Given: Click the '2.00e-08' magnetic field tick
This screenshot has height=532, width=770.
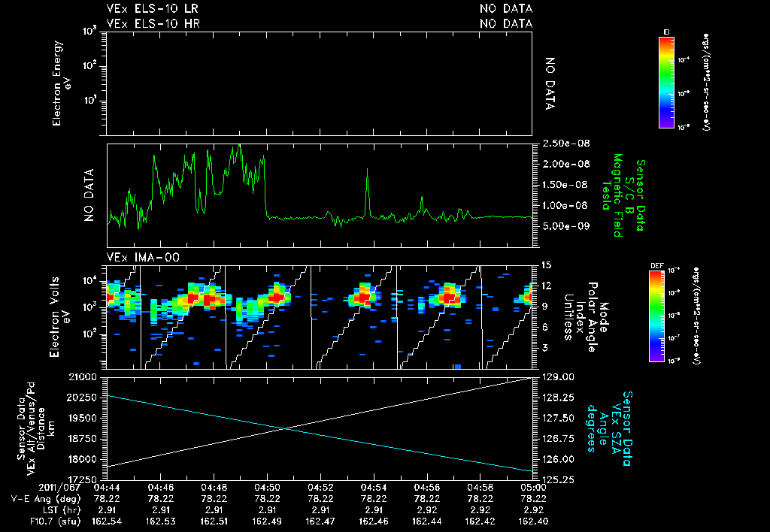Looking at the screenshot, I should [566, 164].
